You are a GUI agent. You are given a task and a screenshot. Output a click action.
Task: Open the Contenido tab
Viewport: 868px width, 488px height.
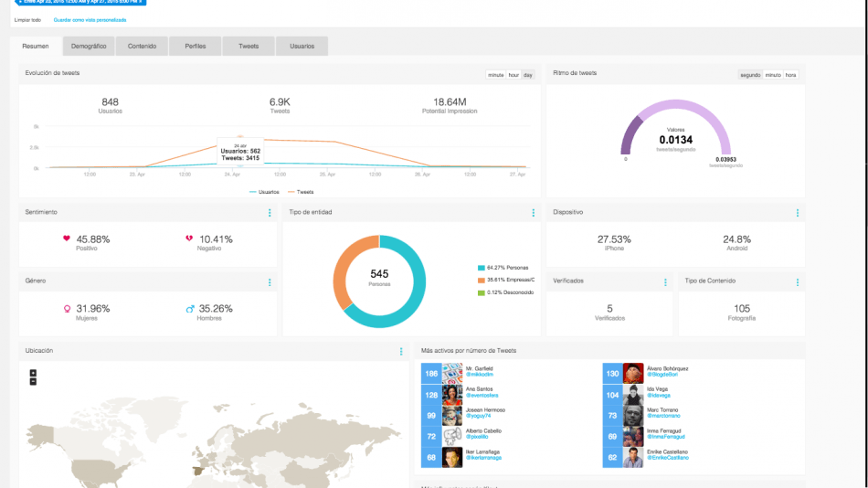click(142, 46)
